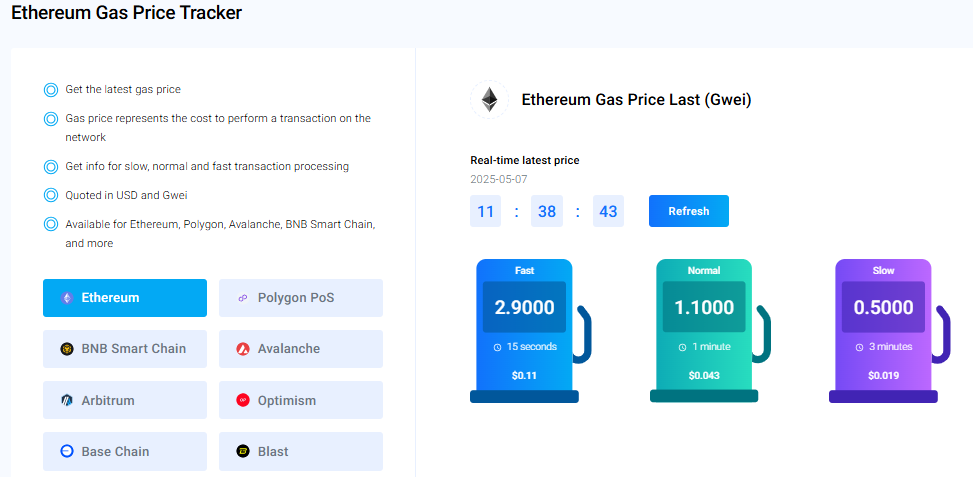Click the Base Chain logo icon
Image resolution: width=973 pixels, height=477 pixels.
point(67,451)
